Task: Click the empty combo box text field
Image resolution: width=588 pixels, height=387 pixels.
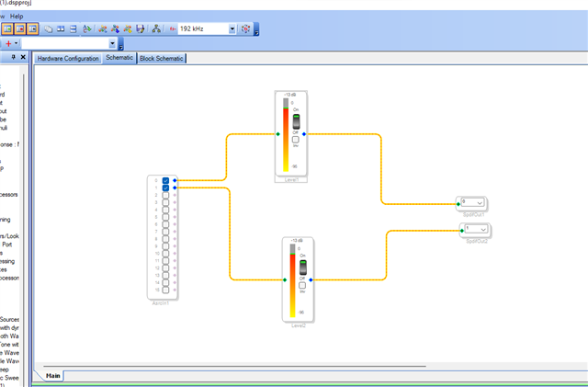Action: [x=65, y=43]
